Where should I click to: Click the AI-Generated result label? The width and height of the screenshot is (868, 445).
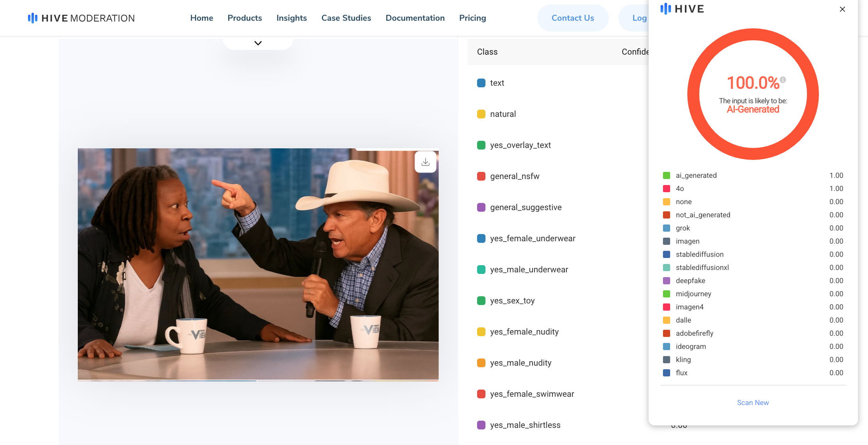tap(753, 109)
